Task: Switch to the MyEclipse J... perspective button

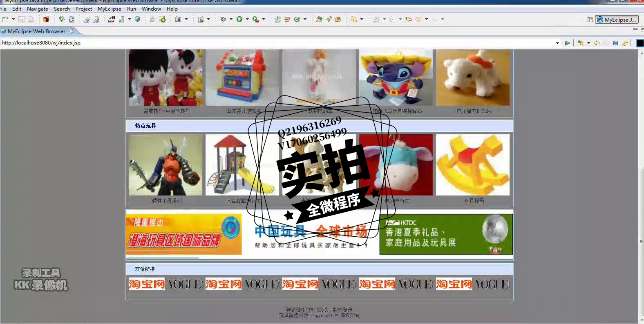Action: click(x=617, y=20)
